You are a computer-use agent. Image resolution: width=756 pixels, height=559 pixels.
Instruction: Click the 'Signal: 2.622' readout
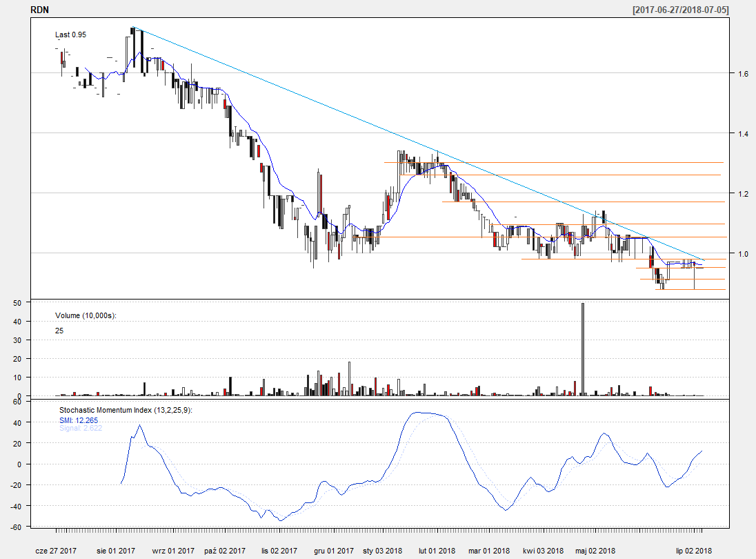click(81, 428)
